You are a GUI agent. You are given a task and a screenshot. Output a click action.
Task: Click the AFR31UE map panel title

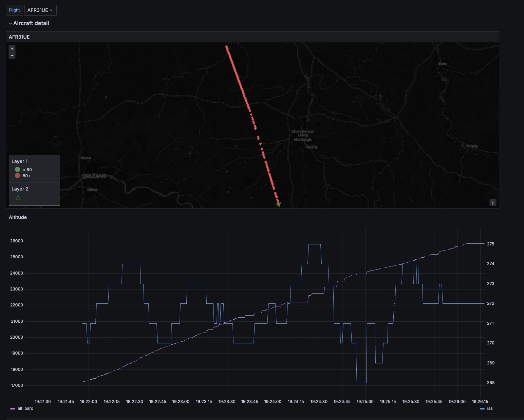pos(19,37)
